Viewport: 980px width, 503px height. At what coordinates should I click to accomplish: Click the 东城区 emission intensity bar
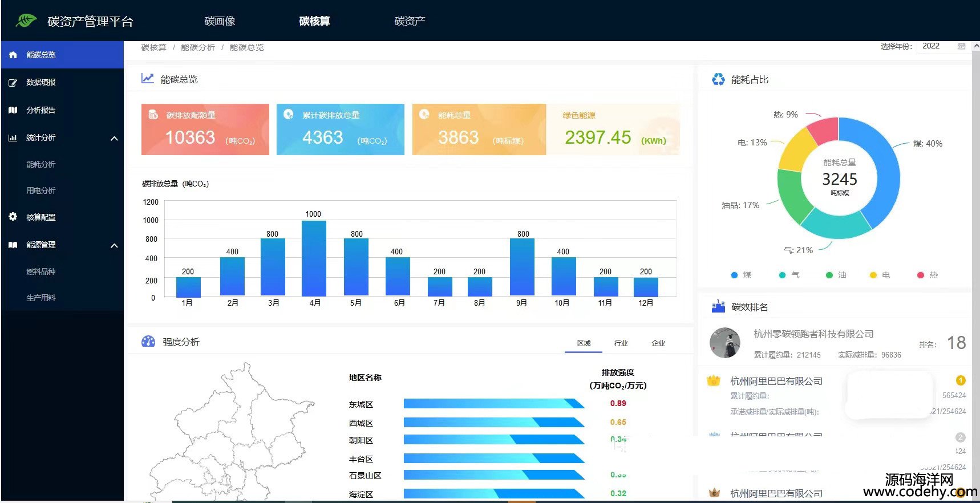click(494, 403)
